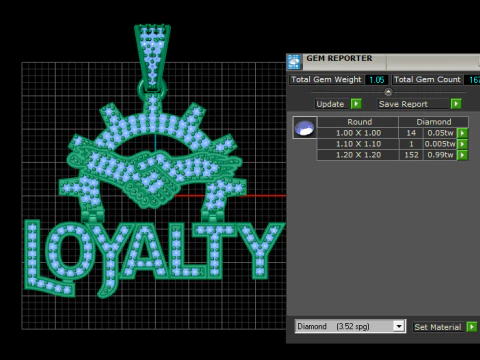Click the pendant bail at top of model

click(x=152, y=57)
